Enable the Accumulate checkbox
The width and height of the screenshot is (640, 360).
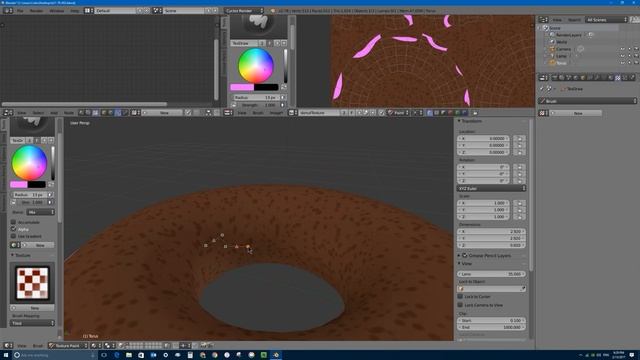[x=13, y=222]
